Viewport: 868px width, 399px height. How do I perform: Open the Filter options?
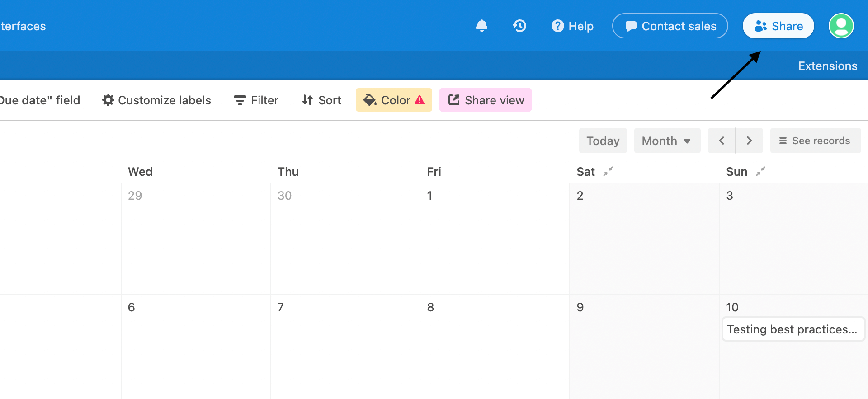pyautogui.click(x=256, y=100)
